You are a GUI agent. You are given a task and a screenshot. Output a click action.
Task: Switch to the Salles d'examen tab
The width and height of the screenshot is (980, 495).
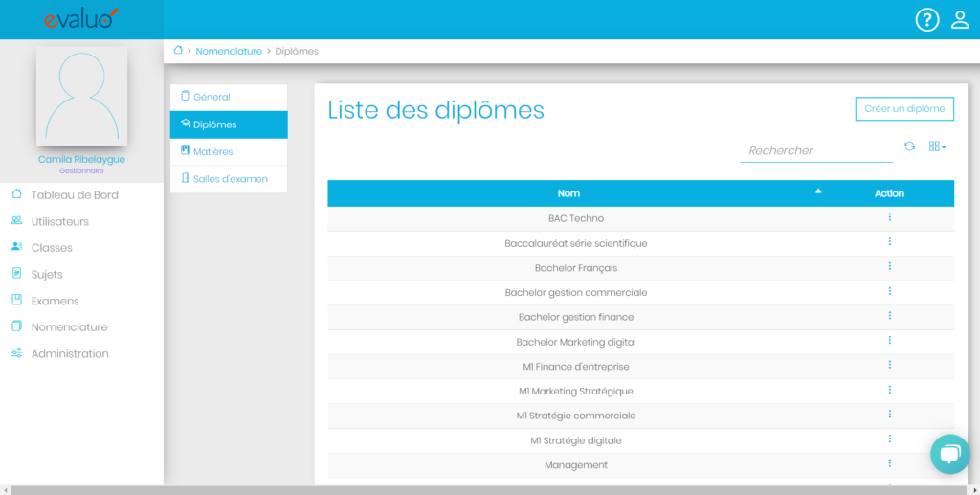pos(230,179)
